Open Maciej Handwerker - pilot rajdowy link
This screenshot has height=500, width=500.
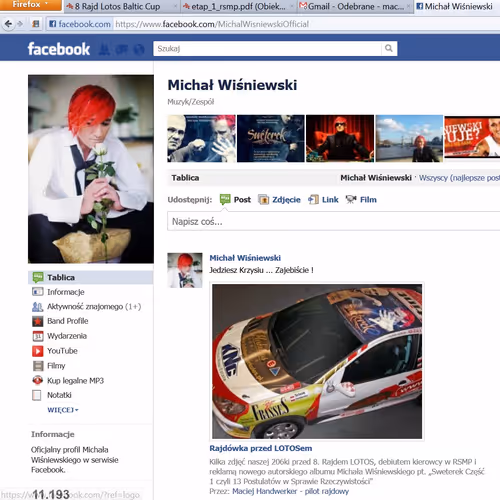tap(290, 491)
